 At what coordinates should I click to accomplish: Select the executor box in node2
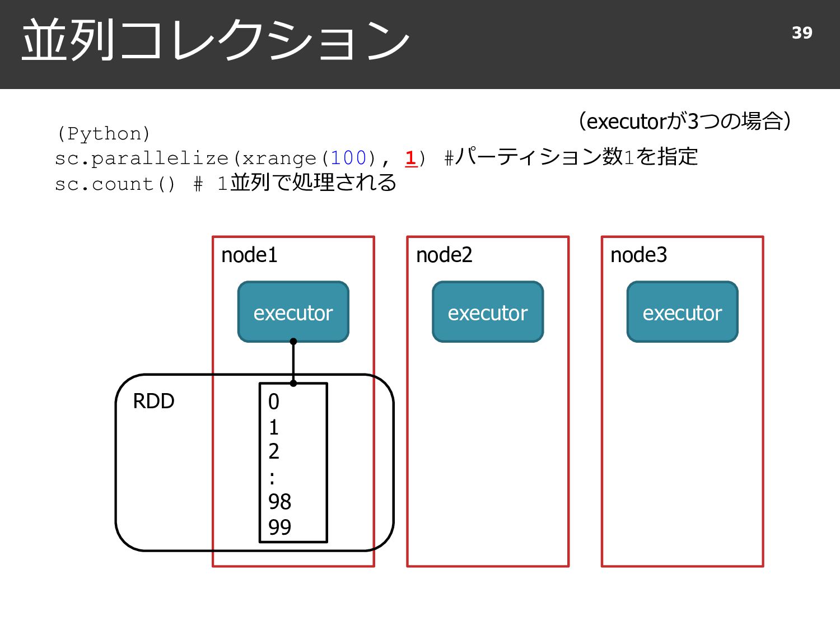[488, 312]
